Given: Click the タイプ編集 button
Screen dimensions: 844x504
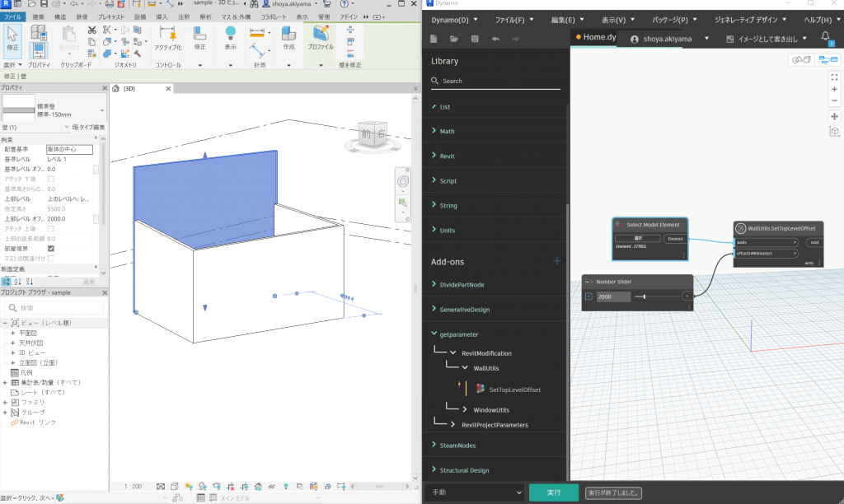Looking at the screenshot, I should point(88,127).
